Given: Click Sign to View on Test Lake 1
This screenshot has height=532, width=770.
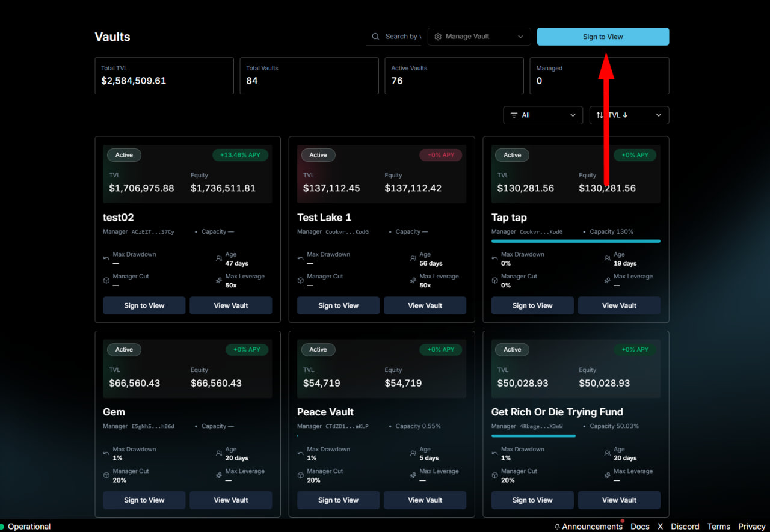Looking at the screenshot, I should tap(338, 305).
